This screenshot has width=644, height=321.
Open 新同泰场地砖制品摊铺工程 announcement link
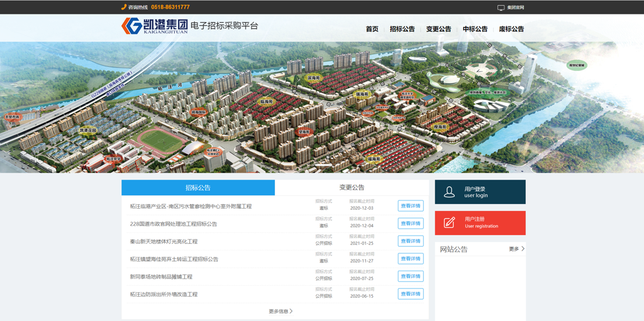[x=161, y=276]
